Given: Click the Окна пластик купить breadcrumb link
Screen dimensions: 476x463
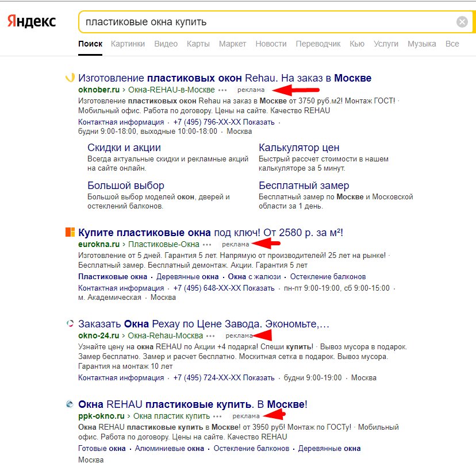Looking at the screenshot, I should [171, 416].
